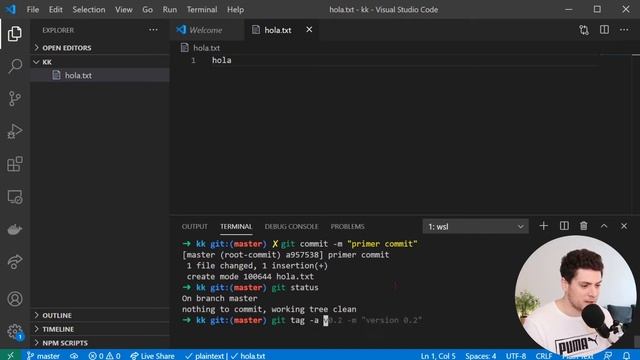Switch to the Problems panel tab

click(347, 227)
